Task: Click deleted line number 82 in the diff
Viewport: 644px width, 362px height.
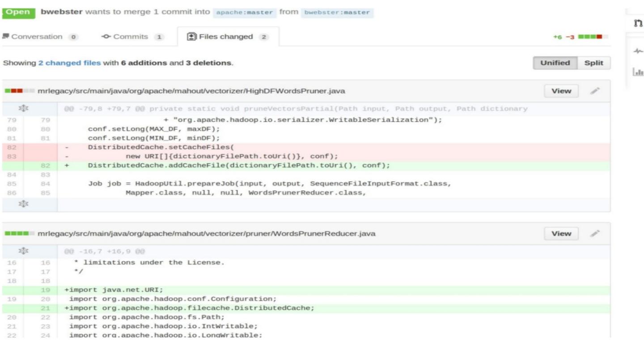Action: 11,147
